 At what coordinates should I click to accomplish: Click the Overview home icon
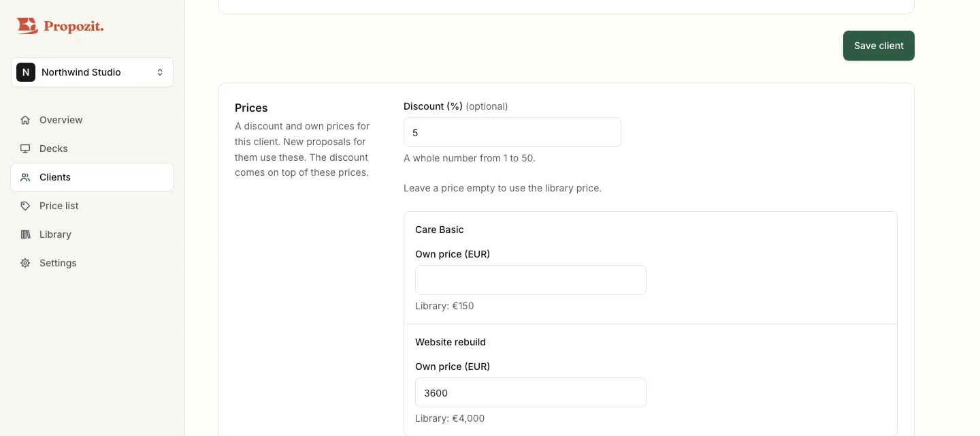click(x=25, y=120)
